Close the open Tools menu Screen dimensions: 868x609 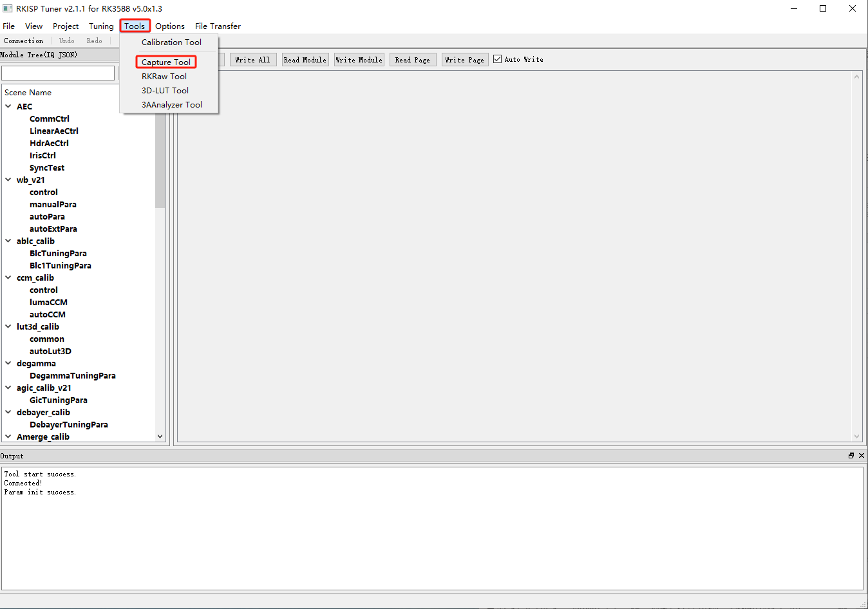[x=135, y=26]
